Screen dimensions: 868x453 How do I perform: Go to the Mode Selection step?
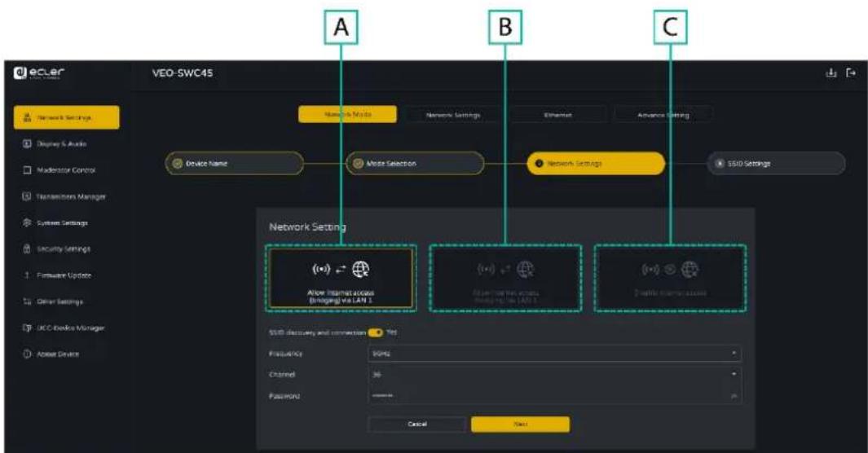[x=415, y=164]
